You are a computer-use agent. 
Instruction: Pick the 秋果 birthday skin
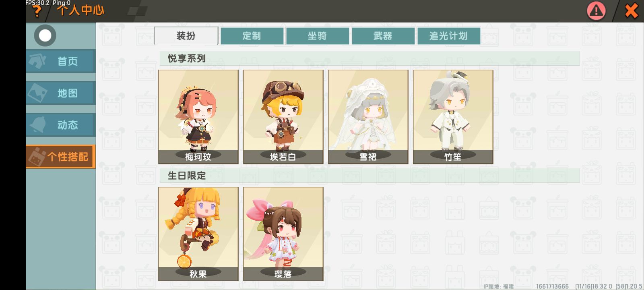point(198,234)
